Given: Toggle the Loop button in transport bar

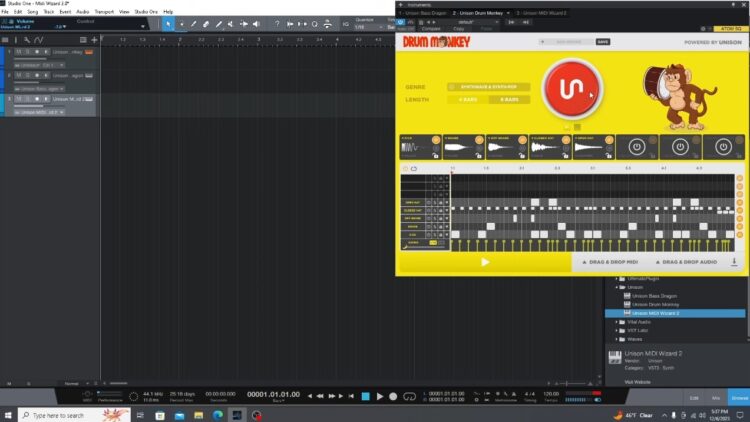Looking at the screenshot, I should coord(409,396).
